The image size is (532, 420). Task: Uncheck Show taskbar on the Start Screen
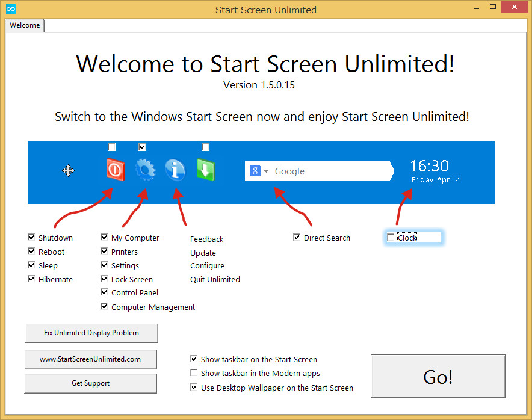click(x=194, y=359)
